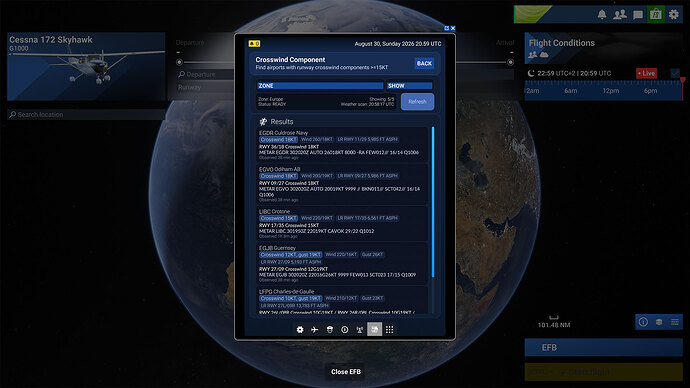This screenshot has height=388, width=690.
Task: Click LR RWY 11/29 5,985 FT ASPH tag
Action: coord(367,139)
